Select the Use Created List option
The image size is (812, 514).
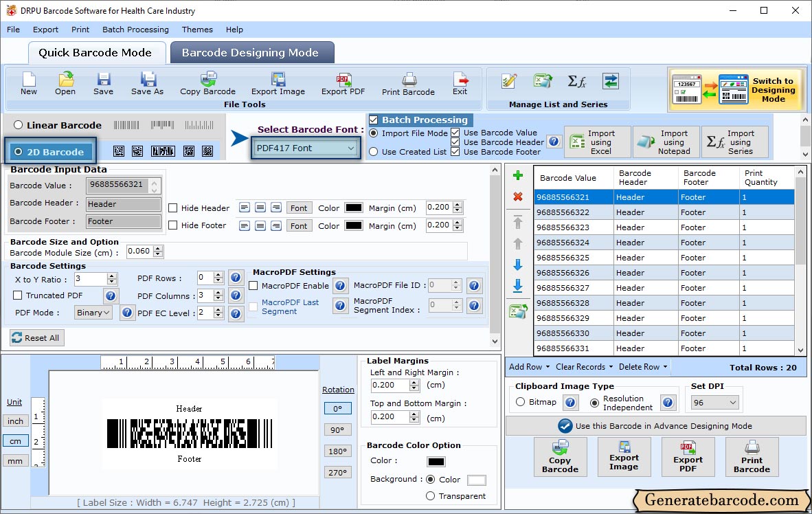pos(374,152)
